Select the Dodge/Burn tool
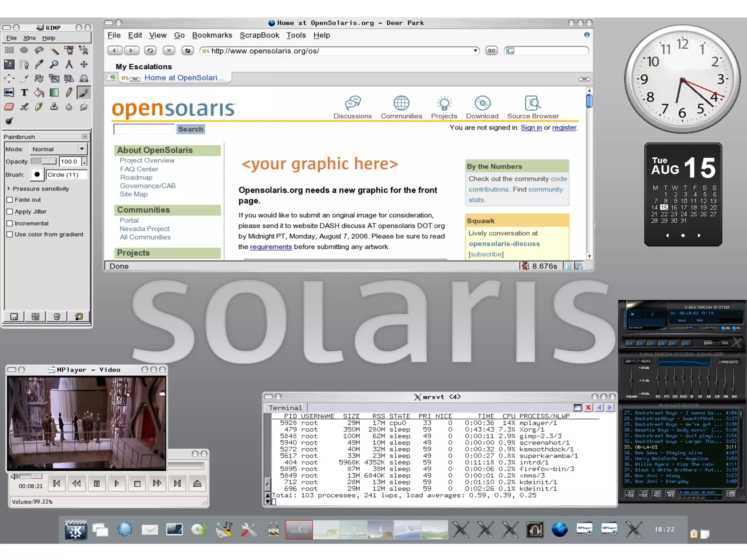 click(x=9, y=121)
